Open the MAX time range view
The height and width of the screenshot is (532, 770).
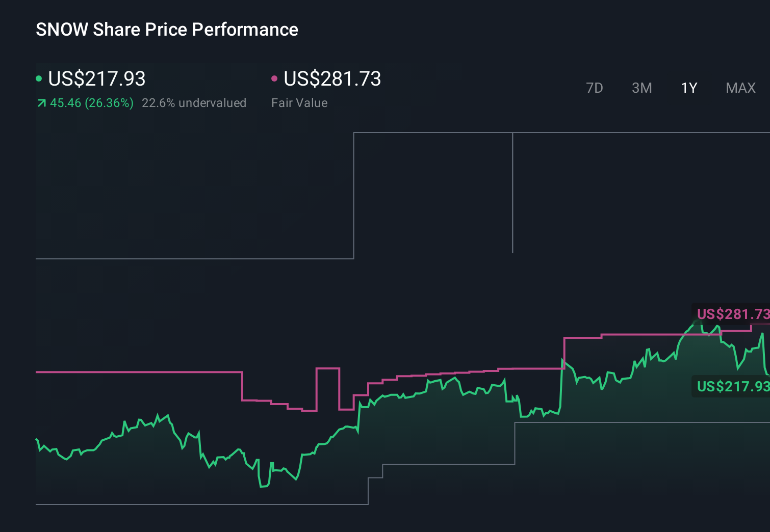click(740, 88)
